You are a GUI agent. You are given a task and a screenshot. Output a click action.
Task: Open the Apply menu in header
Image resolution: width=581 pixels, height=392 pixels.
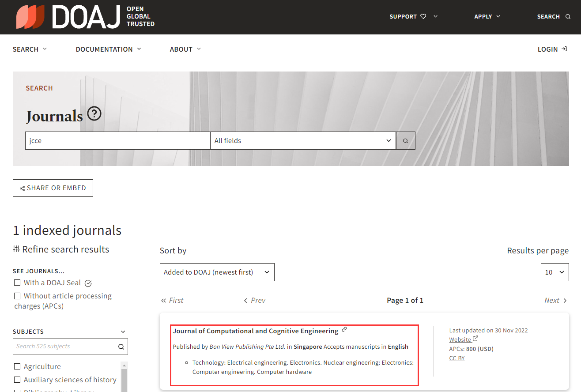[487, 16]
